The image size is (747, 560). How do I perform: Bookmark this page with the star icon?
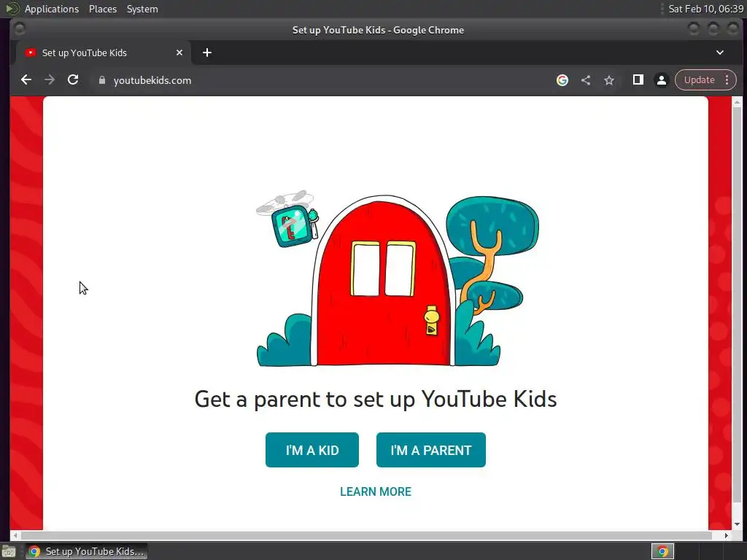point(609,80)
